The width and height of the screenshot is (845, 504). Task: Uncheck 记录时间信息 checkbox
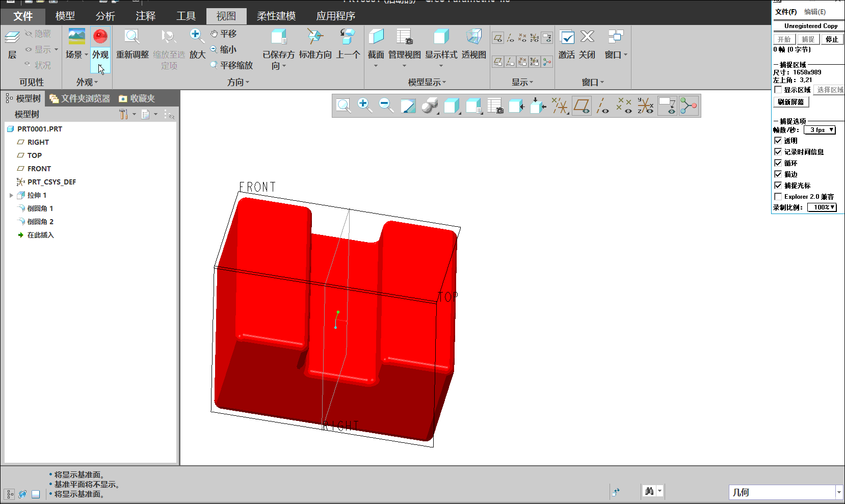click(x=778, y=152)
